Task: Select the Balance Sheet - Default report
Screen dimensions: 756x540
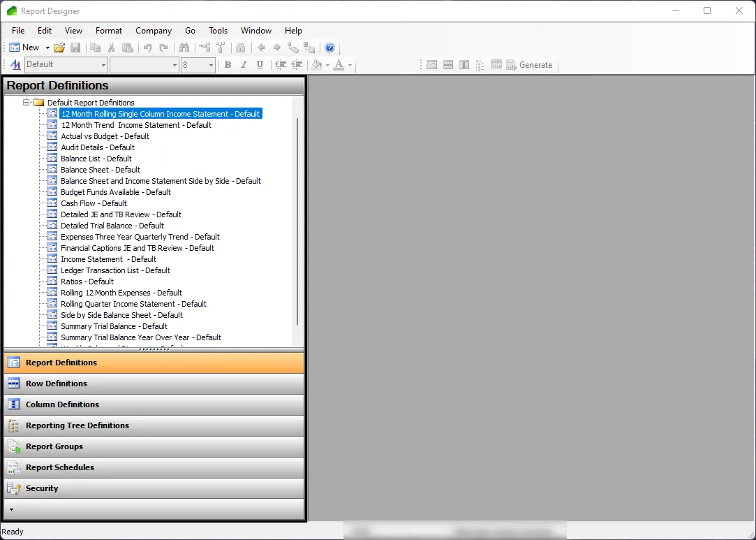Action: [100, 169]
